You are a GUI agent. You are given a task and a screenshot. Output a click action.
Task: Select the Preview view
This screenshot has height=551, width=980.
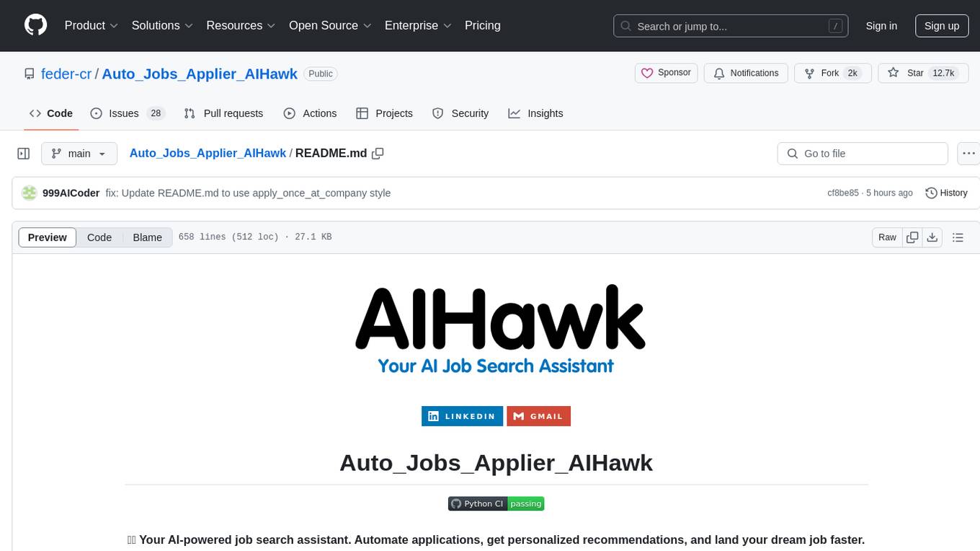coord(48,237)
